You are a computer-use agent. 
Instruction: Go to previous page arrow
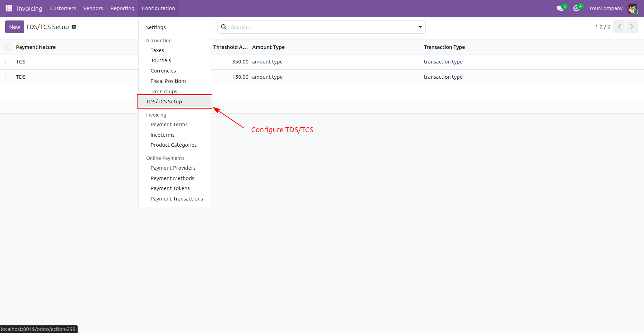[x=619, y=27]
